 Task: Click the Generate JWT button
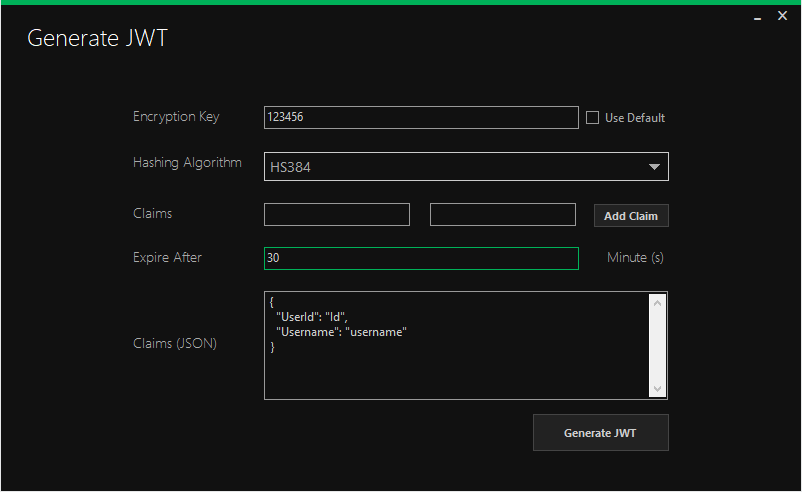pyautogui.click(x=600, y=433)
